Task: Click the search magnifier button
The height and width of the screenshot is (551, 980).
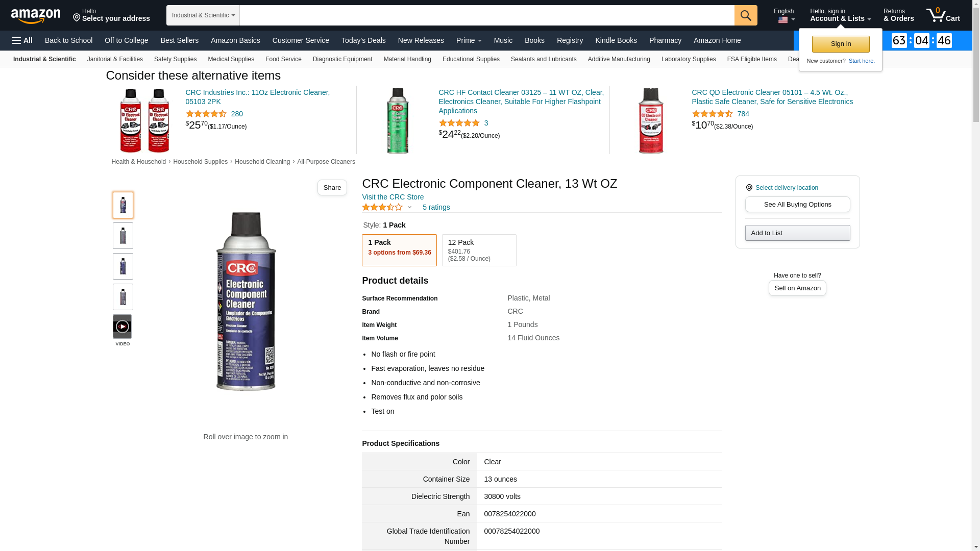Action: click(x=746, y=15)
